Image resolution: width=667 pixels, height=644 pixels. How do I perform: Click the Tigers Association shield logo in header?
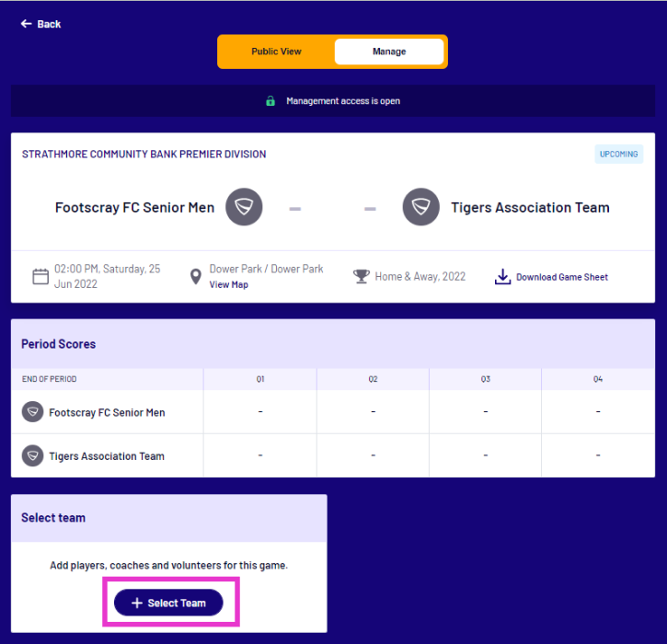(420, 207)
